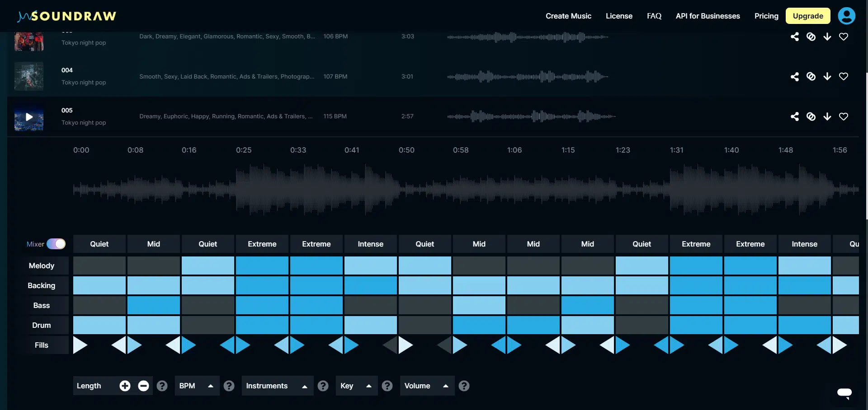Click the waveform near the 0:50 mark
This screenshot has width=868, height=410.
click(406, 190)
